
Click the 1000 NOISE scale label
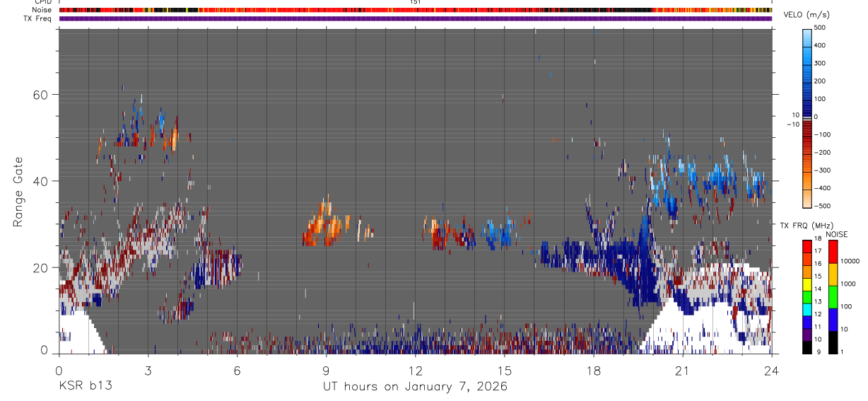[x=848, y=284]
